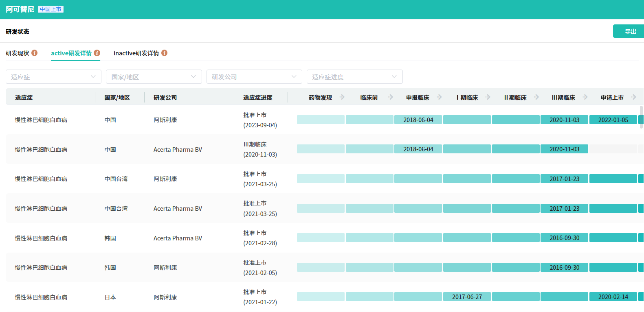Click arrow icon after 申报临床 column header
644x312 pixels.
[x=440, y=97]
